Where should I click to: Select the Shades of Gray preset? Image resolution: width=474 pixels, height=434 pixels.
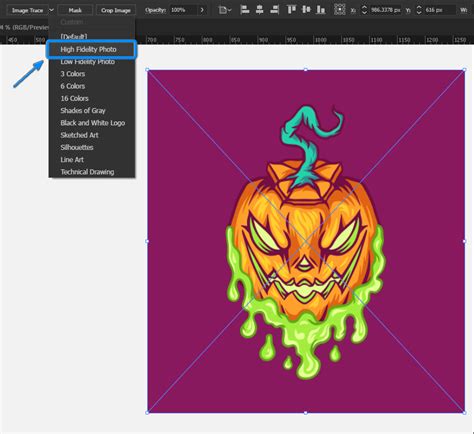click(x=92, y=110)
